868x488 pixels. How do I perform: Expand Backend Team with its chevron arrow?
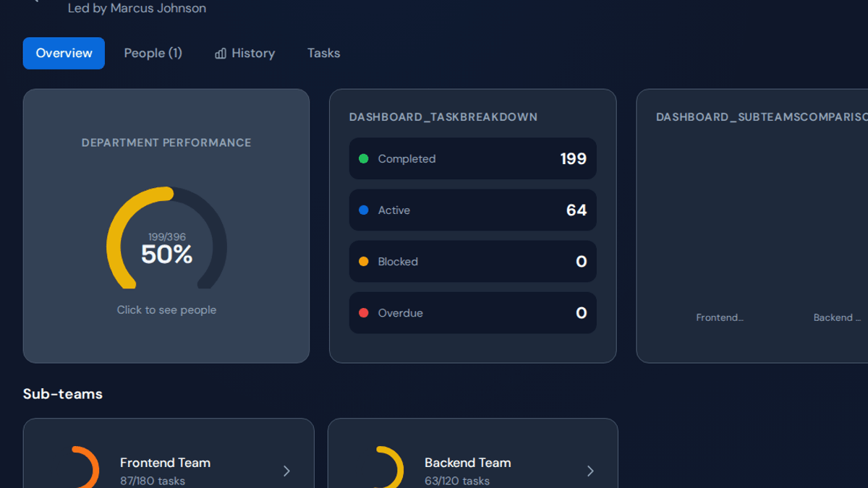590,471
